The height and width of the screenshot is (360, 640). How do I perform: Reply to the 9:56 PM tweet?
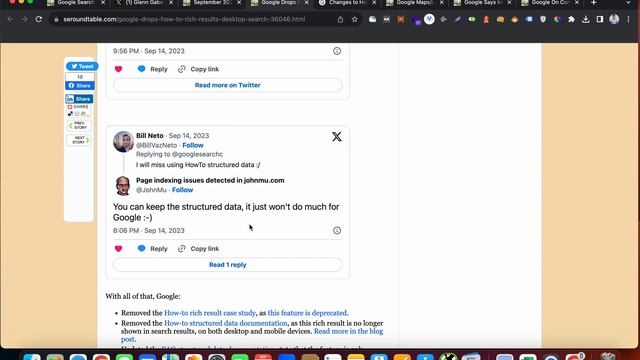pyautogui.click(x=153, y=69)
